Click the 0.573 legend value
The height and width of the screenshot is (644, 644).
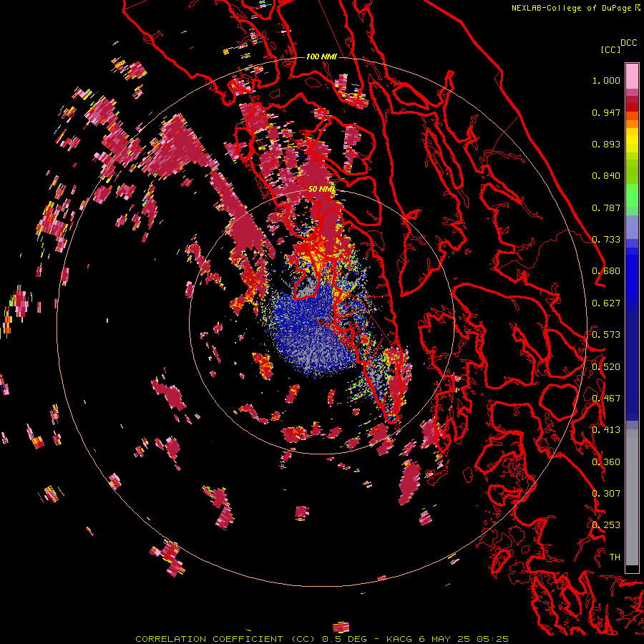point(606,335)
